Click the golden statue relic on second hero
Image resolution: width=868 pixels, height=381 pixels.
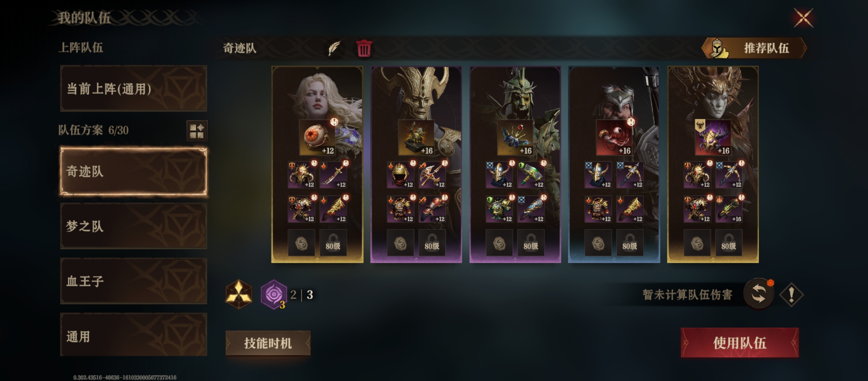tap(416, 138)
